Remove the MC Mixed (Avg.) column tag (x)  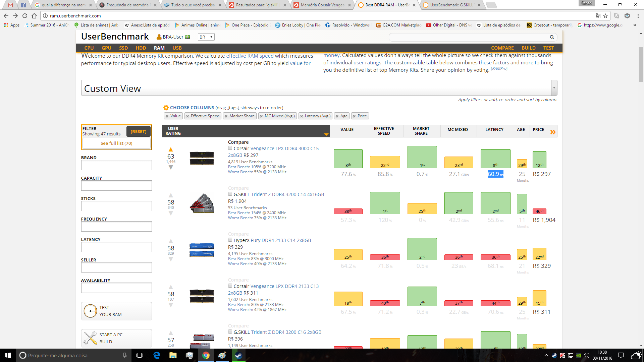(x=261, y=116)
